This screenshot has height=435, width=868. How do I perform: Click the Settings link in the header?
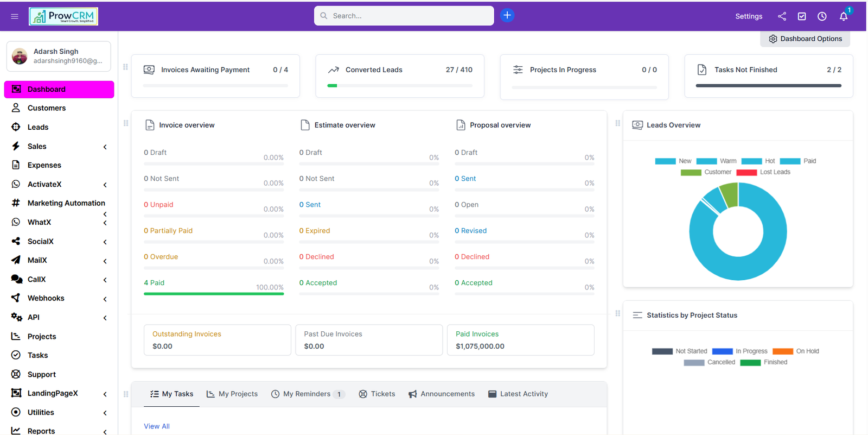[x=749, y=16]
